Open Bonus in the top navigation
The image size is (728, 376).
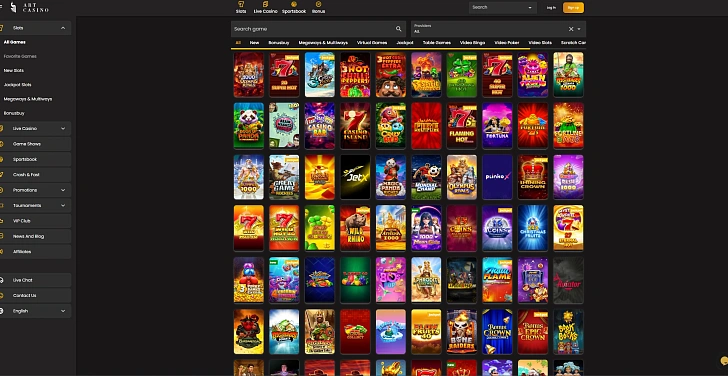pos(318,7)
